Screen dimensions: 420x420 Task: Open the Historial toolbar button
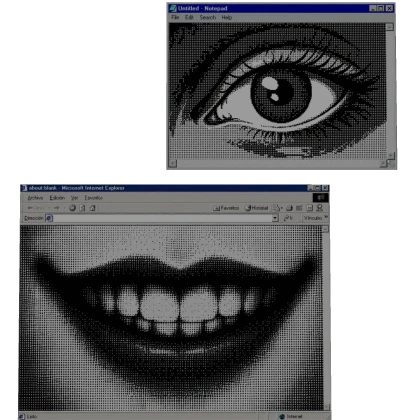(x=256, y=208)
